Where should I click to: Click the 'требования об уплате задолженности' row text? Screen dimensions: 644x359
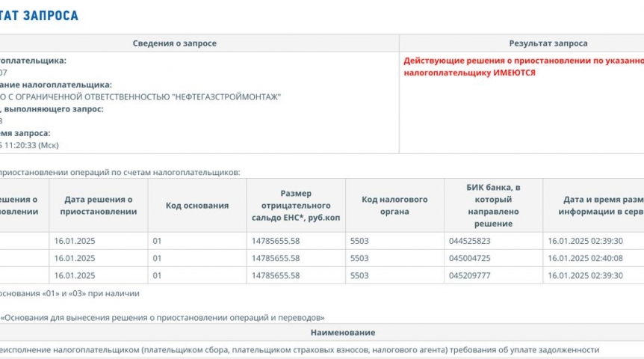tap(524, 350)
